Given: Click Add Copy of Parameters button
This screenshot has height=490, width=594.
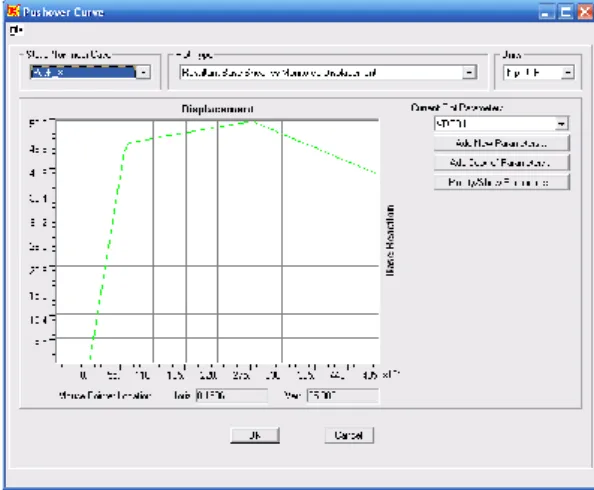Looking at the screenshot, I should pyautogui.click(x=501, y=163).
